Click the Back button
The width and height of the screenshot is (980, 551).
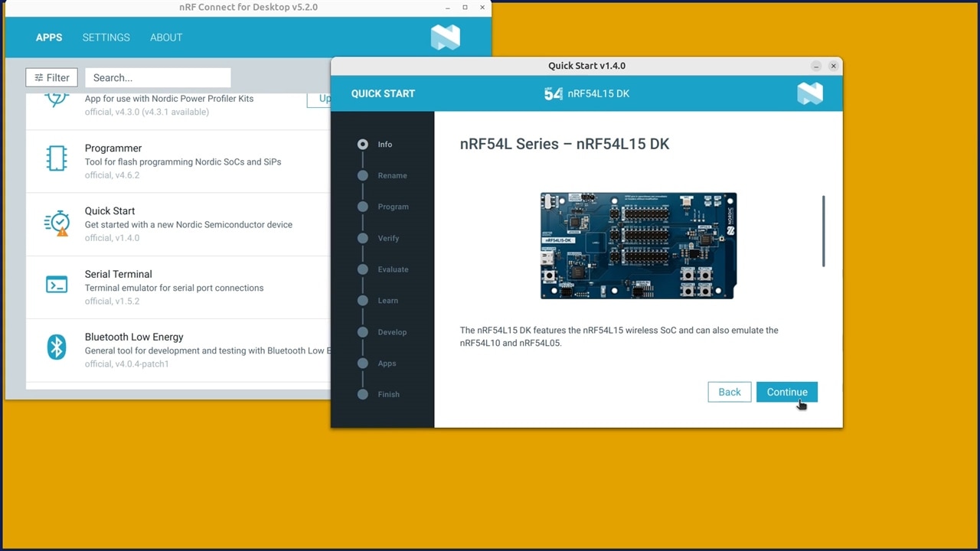pos(729,392)
